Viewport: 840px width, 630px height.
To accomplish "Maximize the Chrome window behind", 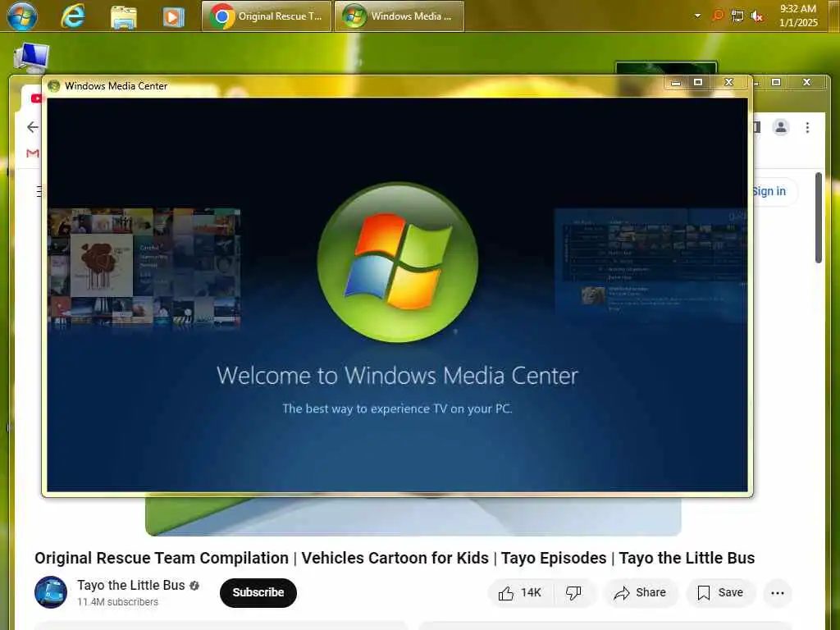I will pyautogui.click(x=776, y=83).
